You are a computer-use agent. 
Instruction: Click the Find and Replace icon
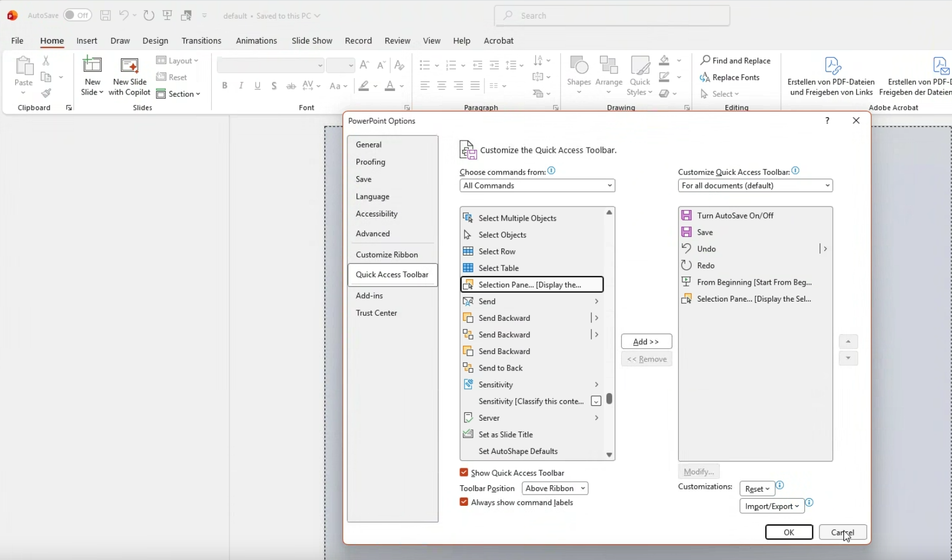pyautogui.click(x=735, y=61)
